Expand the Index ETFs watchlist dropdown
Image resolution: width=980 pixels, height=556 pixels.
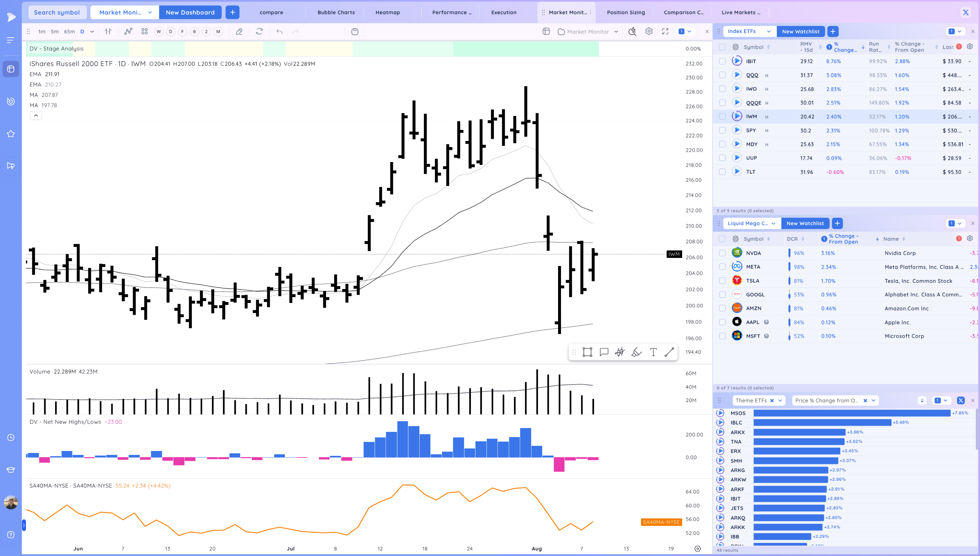769,31
